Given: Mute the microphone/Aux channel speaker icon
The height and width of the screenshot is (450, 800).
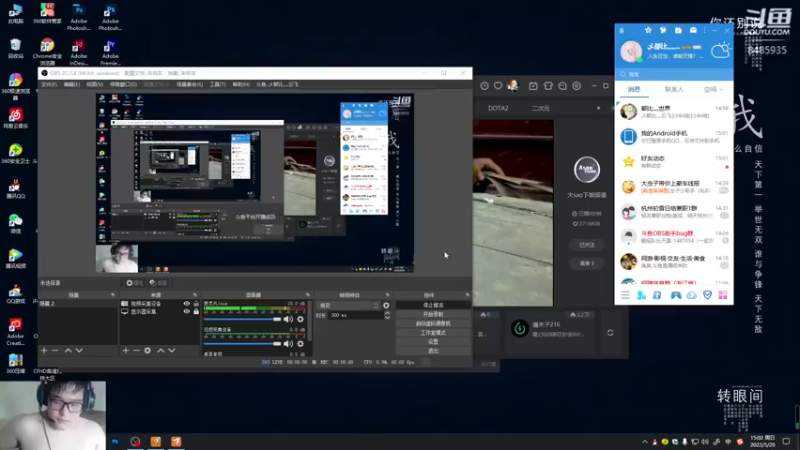Looking at the screenshot, I should pyautogui.click(x=288, y=319).
